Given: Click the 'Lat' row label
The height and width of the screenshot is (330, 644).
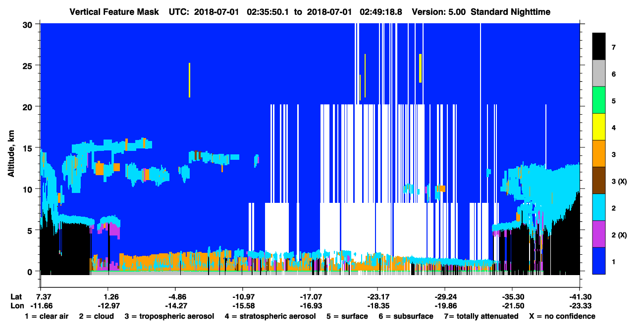Looking at the screenshot, I should click(16, 297).
